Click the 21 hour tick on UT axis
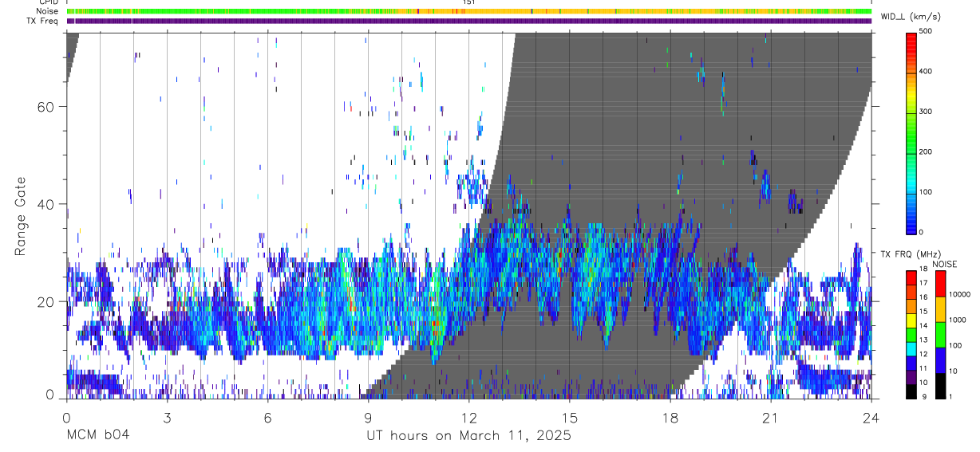 click(x=770, y=416)
